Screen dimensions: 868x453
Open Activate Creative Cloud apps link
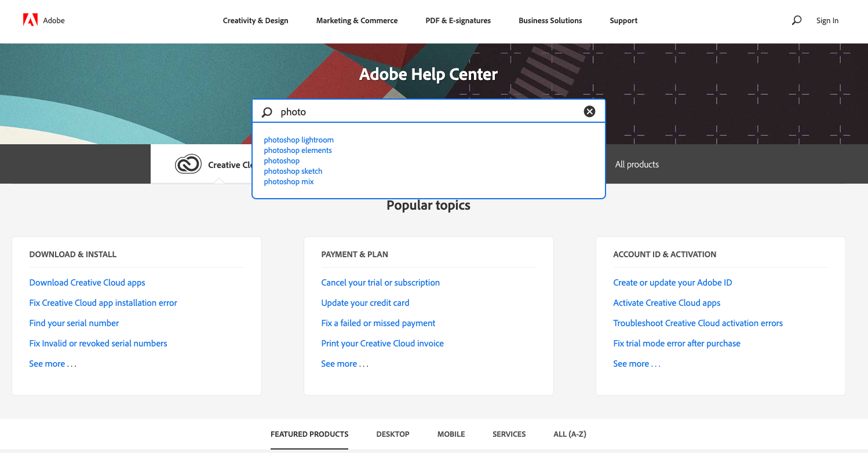point(667,303)
